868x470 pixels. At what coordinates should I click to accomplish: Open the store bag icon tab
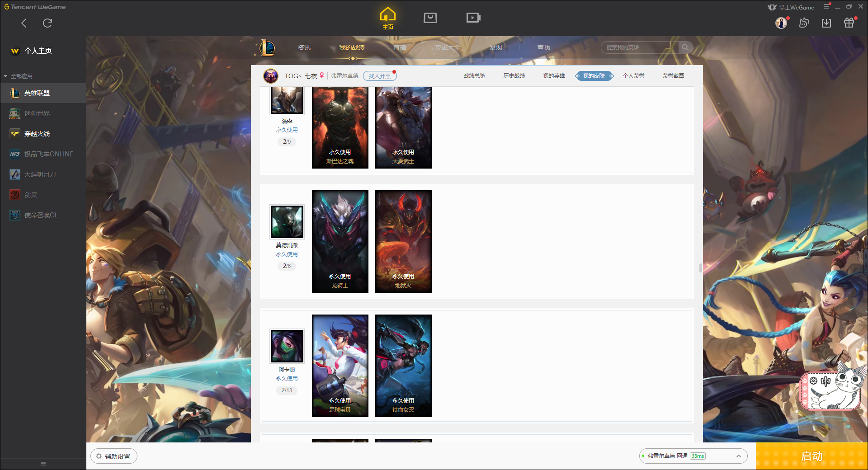click(430, 18)
